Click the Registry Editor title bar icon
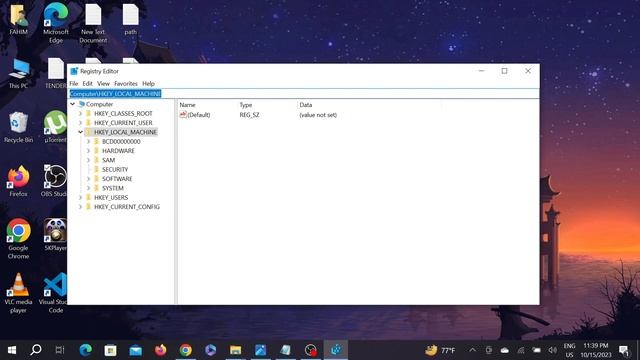This screenshot has height=360, width=640. 74,71
